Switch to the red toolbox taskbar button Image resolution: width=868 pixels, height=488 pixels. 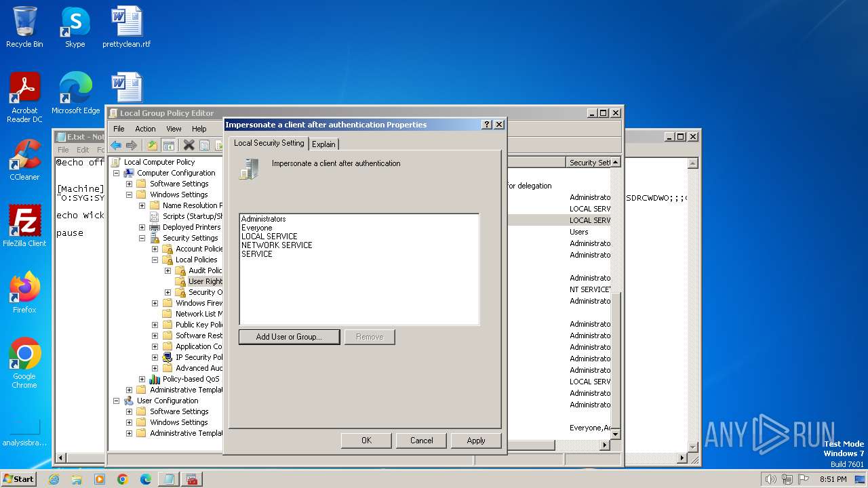click(x=191, y=479)
